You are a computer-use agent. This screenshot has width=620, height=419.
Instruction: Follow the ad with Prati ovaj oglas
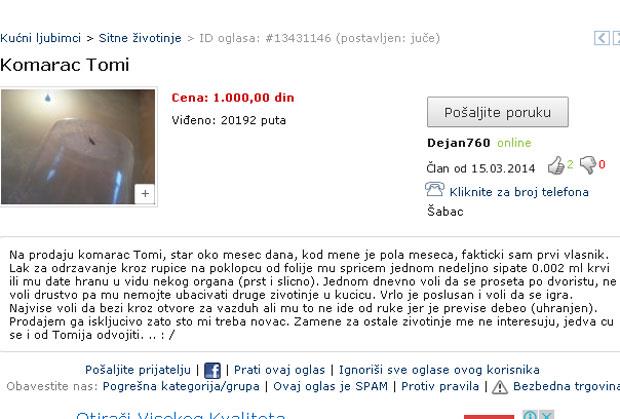pyautogui.click(x=279, y=370)
